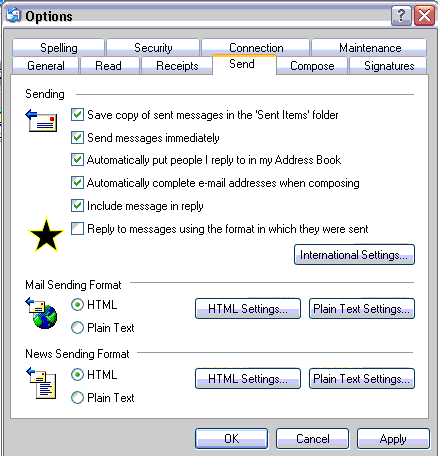Open mail HTML Settings button

pyautogui.click(x=248, y=309)
